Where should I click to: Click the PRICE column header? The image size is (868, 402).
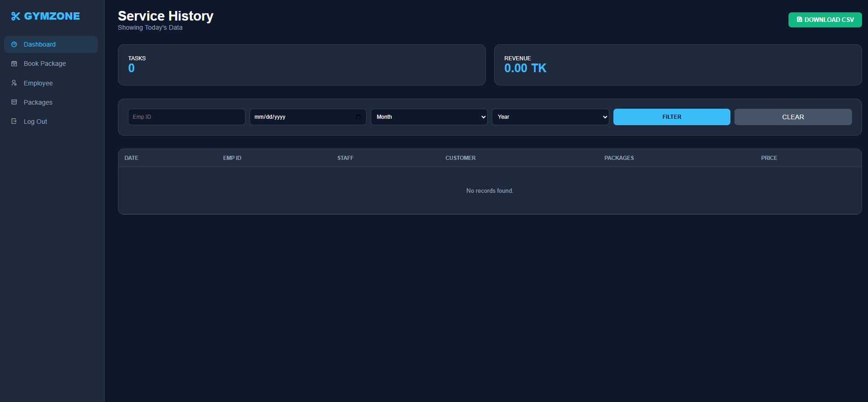click(769, 158)
